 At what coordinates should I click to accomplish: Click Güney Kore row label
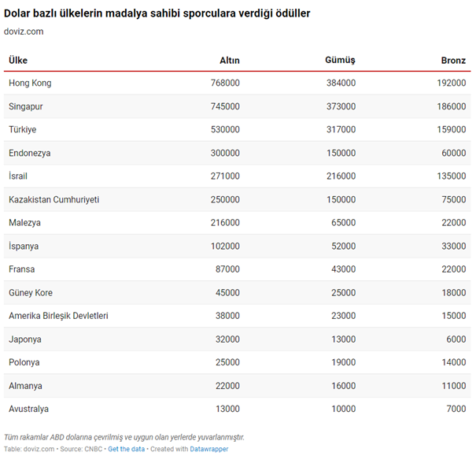(x=31, y=293)
